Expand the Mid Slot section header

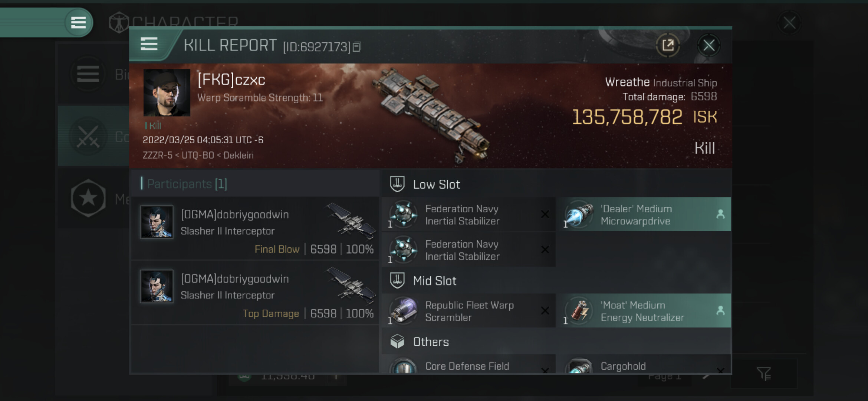coord(435,281)
